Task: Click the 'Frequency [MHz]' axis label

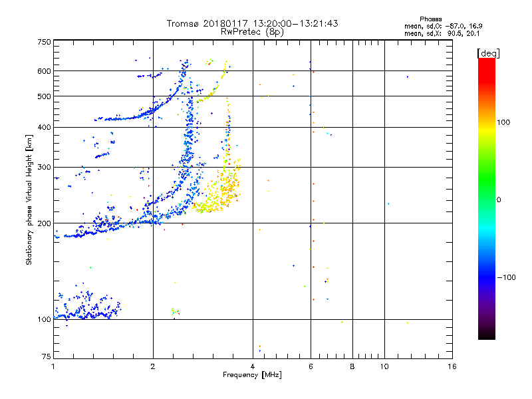Action: [x=252, y=375]
